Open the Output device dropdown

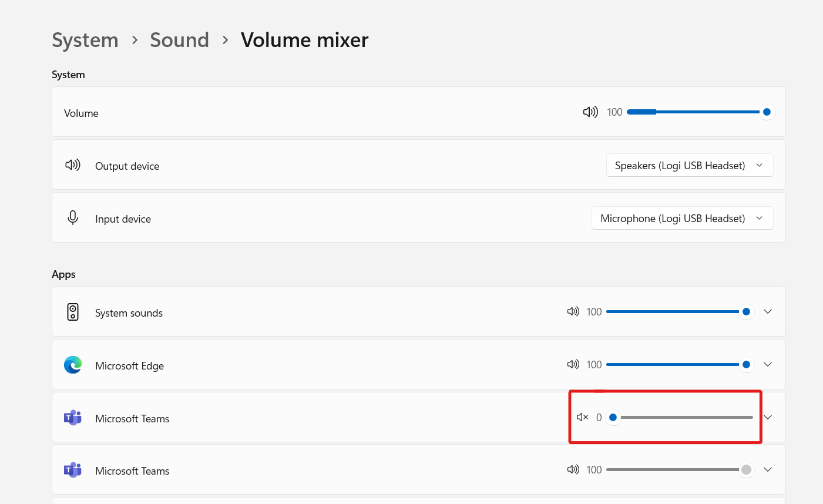(689, 165)
